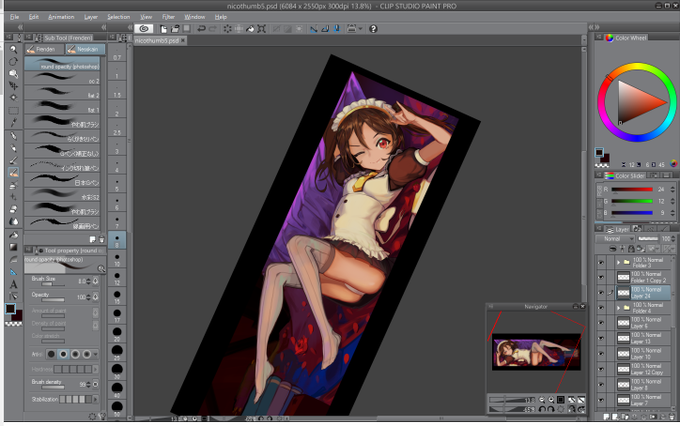Undo the last action
680x426 pixels.
(201, 29)
